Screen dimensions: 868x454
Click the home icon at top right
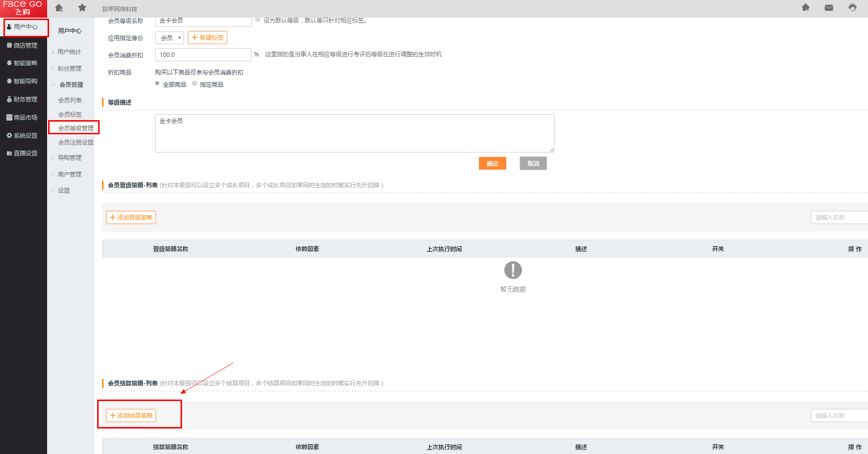[805, 8]
